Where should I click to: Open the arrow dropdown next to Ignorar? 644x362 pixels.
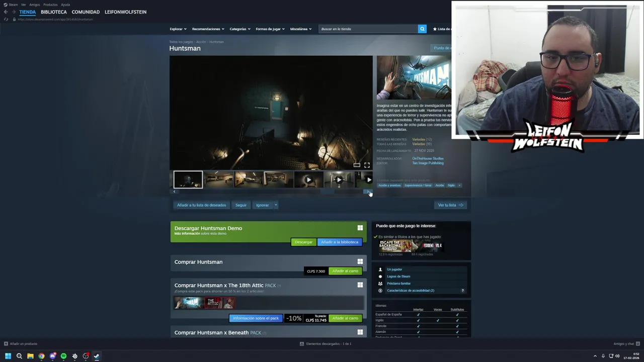pyautogui.click(x=276, y=205)
